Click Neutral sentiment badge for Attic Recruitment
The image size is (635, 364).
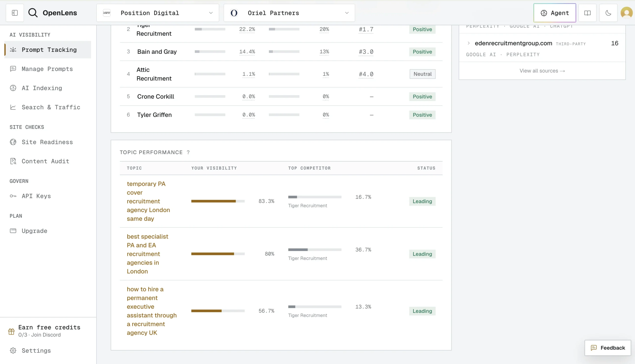point(422,74)
